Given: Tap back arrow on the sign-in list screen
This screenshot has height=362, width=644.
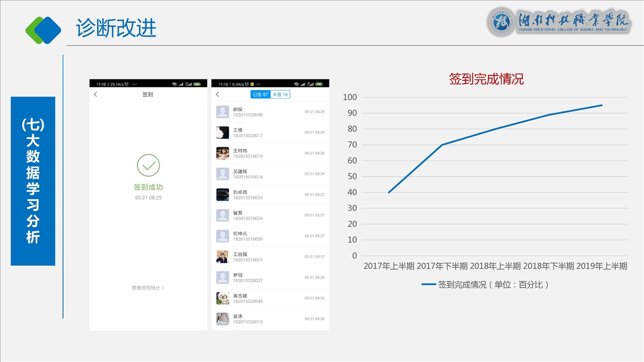Looking at the screenshot, I should 217,95.
